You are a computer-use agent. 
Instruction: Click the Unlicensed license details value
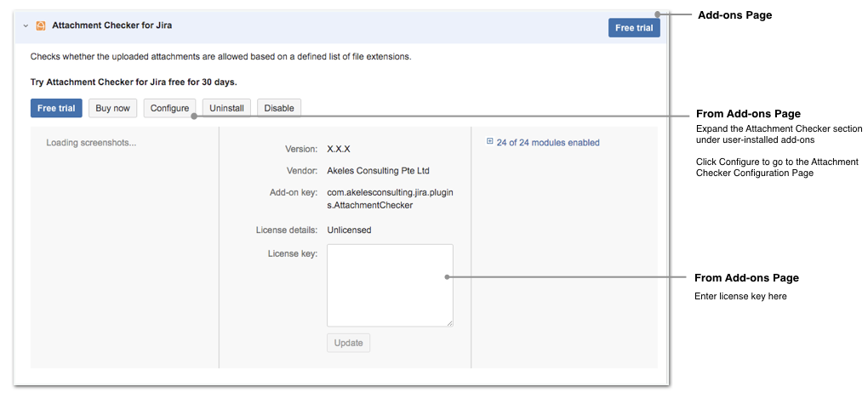pyautogui.click(x=349, y=230)
